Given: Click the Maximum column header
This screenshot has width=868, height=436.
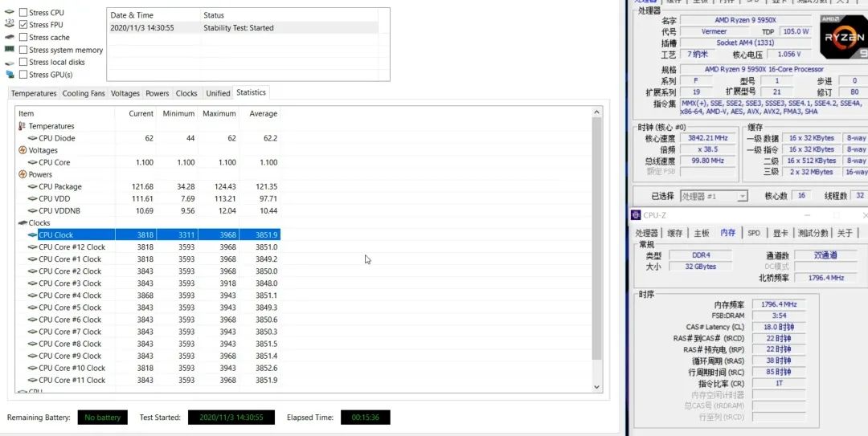Looking at the screenshot, I should click(x=218, y=113).
